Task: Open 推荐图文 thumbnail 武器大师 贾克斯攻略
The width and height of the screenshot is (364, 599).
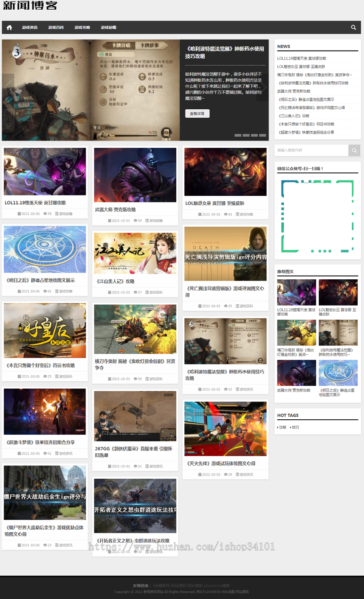Action: [296, 373]
